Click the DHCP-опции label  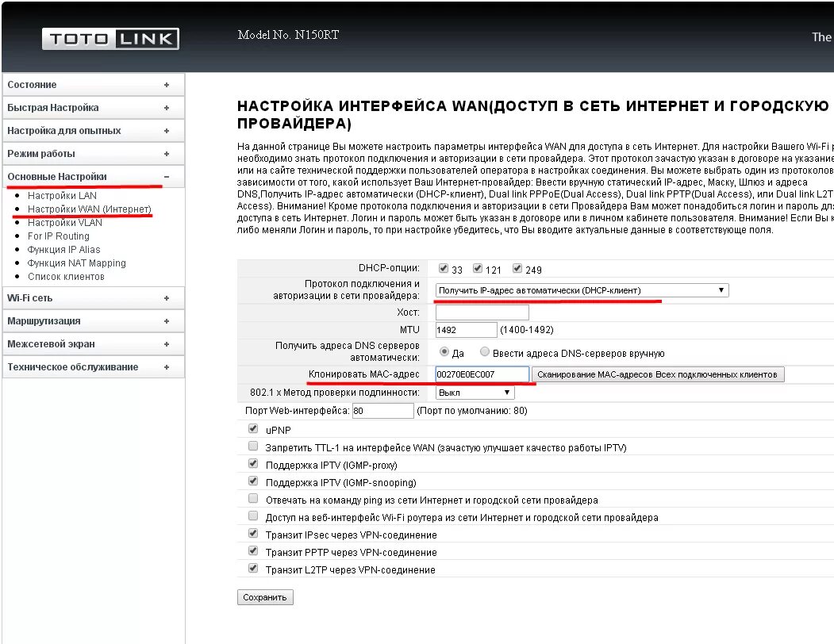coord(389,267)
